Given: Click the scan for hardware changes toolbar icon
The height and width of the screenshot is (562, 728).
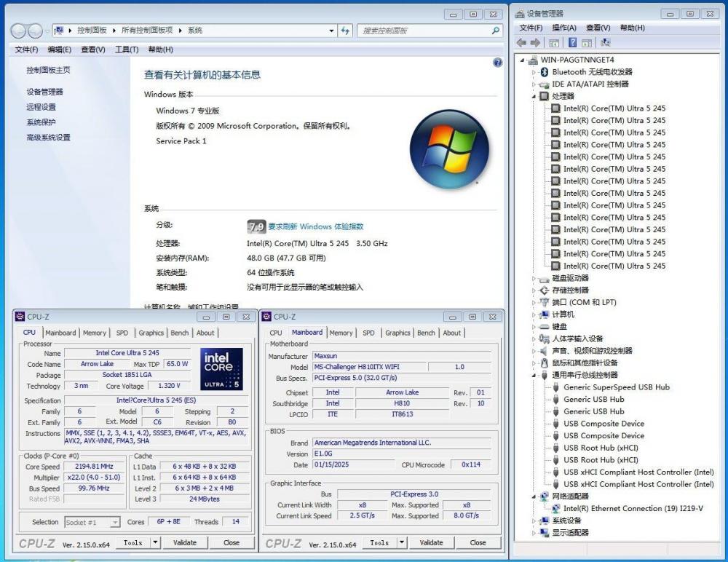Looking at the screenshot, I should pos(606,43).
